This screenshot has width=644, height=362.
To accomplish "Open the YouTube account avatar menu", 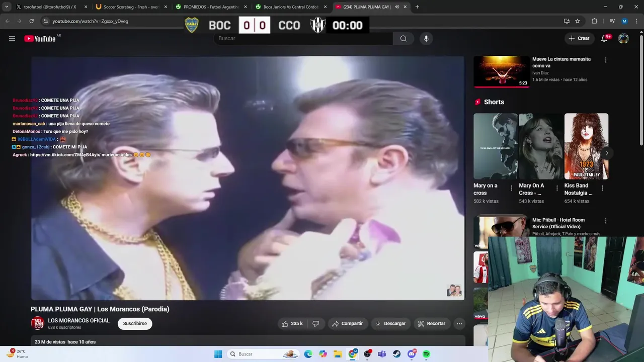I will coord(623,39).
